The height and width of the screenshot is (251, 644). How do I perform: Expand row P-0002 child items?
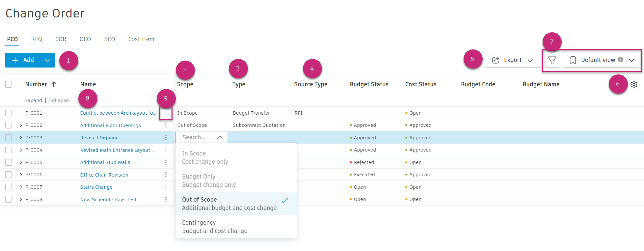pos(21,125)
